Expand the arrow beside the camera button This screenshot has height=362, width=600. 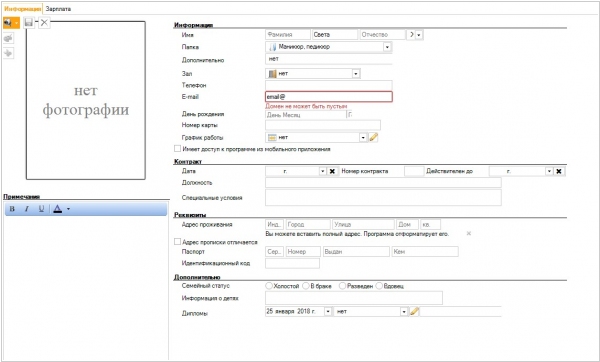coord(16,23)
